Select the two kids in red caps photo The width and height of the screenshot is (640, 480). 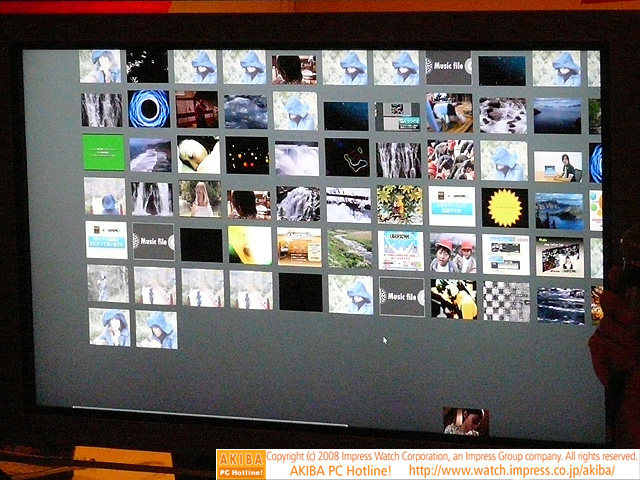tap(453, 252)
